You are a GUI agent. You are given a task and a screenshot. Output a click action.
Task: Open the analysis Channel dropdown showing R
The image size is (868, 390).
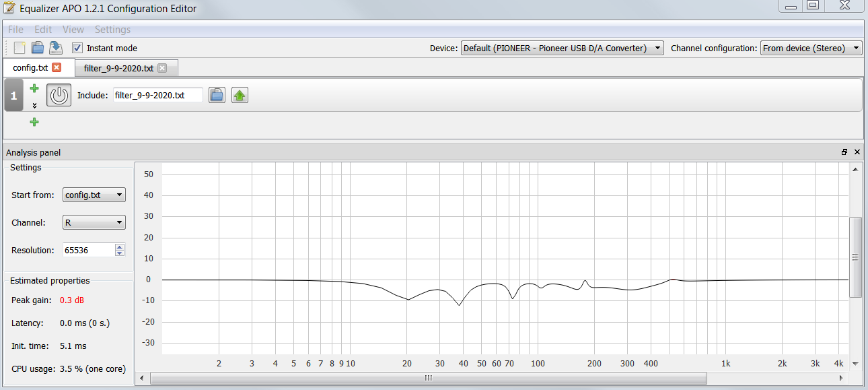94,222
